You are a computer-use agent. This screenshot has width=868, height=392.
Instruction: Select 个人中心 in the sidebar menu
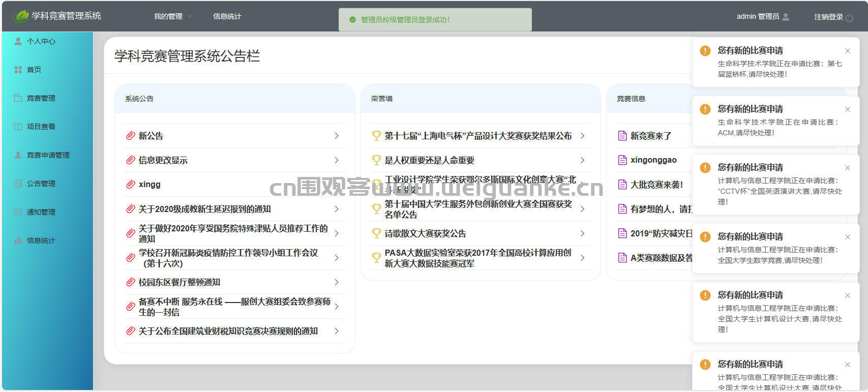click(x=47, y=41)
